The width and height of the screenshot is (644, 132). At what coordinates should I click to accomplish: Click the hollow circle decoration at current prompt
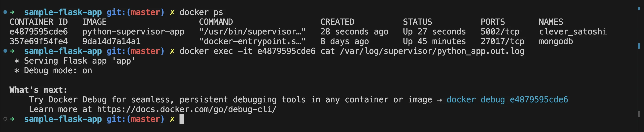pos(5,119)
